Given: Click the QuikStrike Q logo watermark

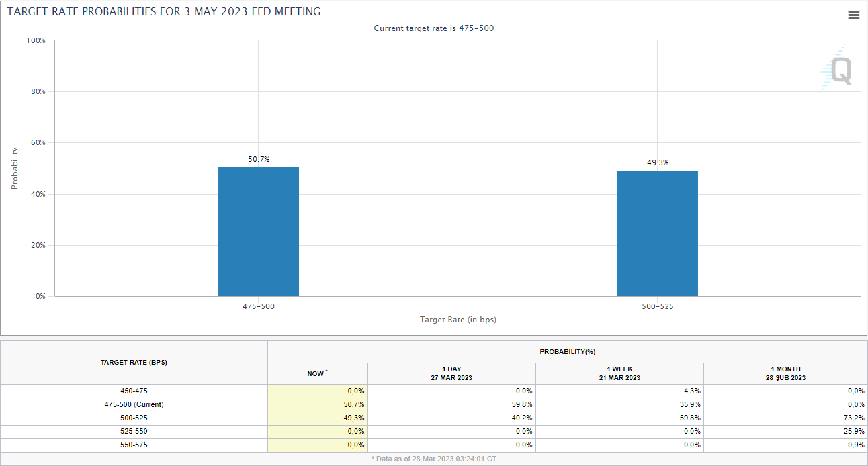Looking at the screenshot, I should 838,71.
